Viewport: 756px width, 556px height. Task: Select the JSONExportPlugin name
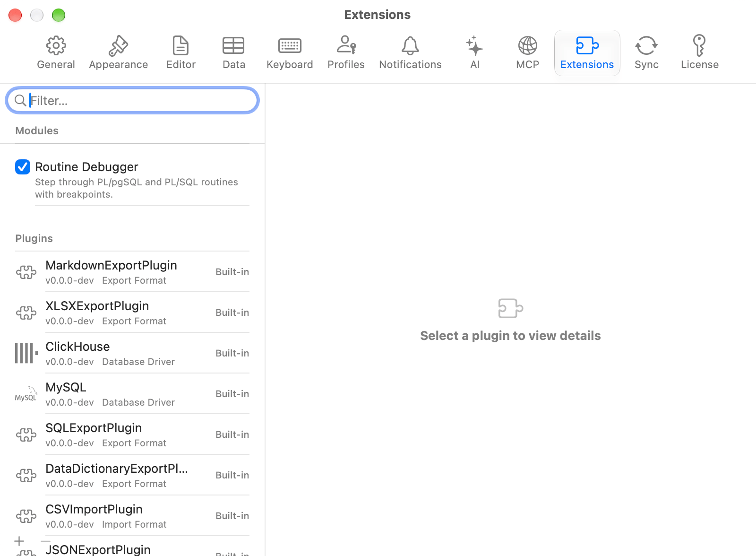pyautogui.click(x=98, y=549)
